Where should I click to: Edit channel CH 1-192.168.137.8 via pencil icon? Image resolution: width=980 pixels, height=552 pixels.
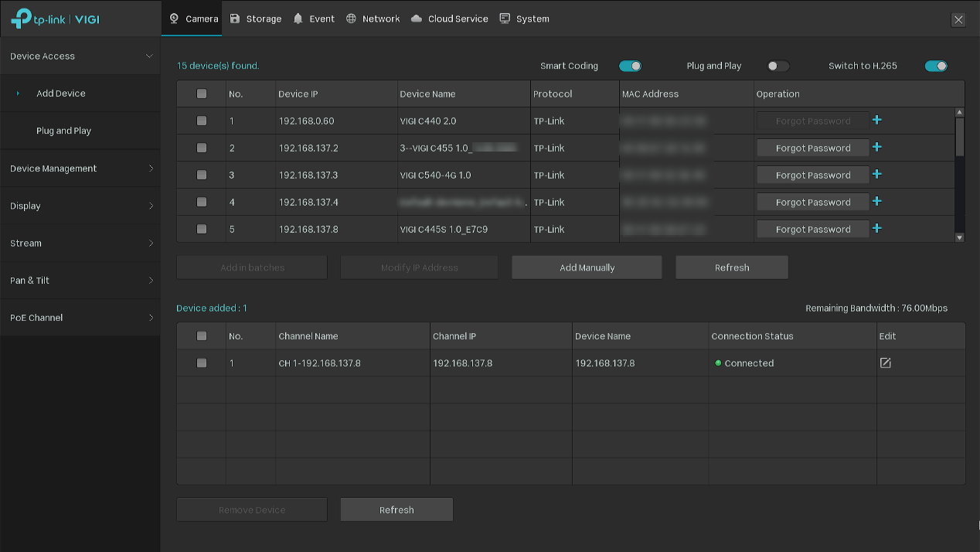tap(885, 362)
